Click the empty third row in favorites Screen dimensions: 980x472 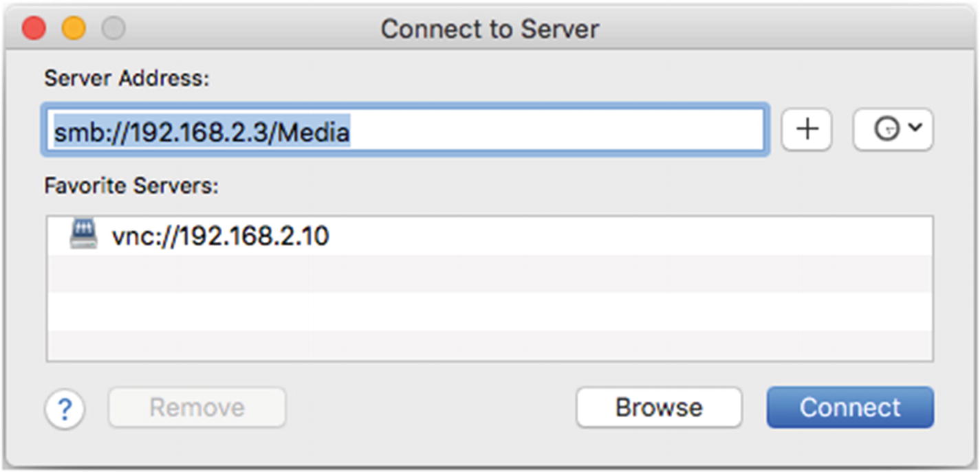click(490, 311)
